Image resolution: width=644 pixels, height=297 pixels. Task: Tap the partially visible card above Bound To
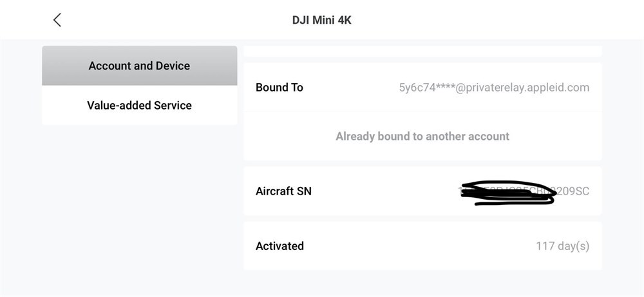(422, 51)
